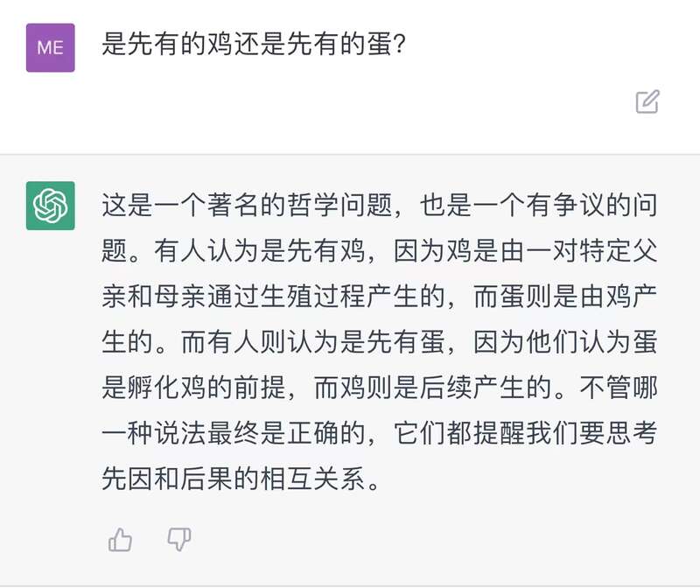Click the purple ME user avatar
Screen dimensions: 700x588
point(51,48)
